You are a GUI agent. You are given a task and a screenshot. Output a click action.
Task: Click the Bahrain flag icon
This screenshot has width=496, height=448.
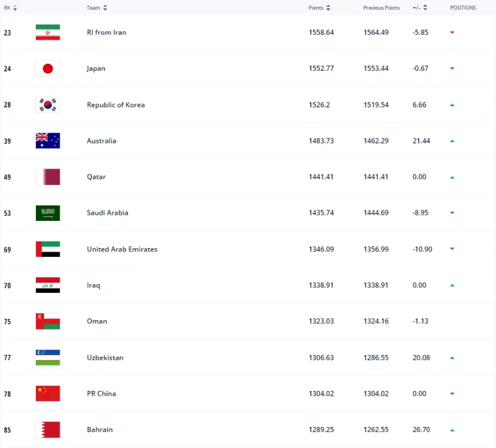[x=48, y=429]
